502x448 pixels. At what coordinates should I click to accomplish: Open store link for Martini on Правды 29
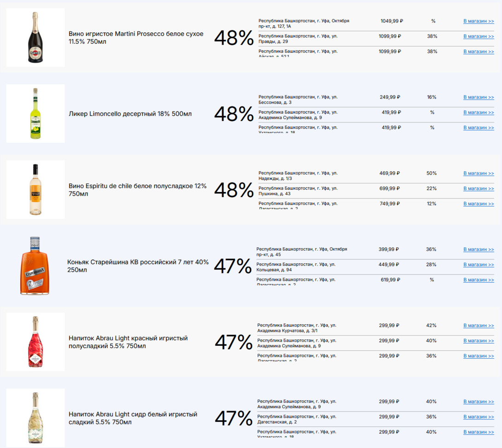478,36
